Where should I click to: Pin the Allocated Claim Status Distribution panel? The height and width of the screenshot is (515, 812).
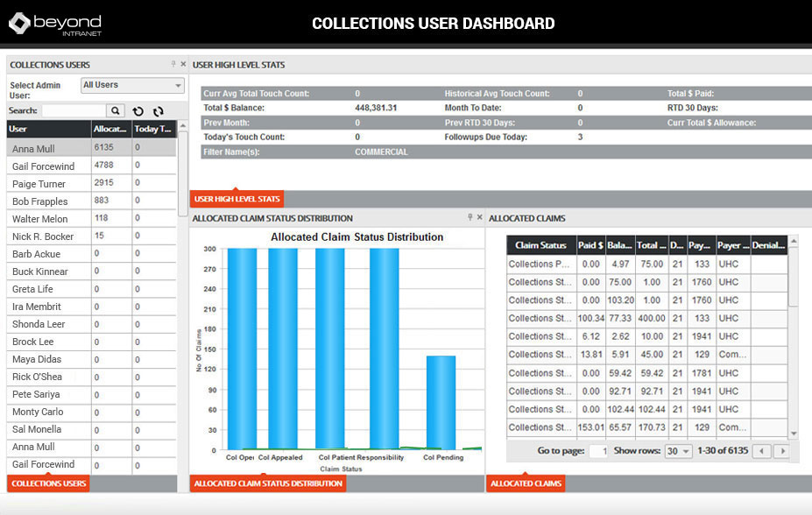point(470,217)
